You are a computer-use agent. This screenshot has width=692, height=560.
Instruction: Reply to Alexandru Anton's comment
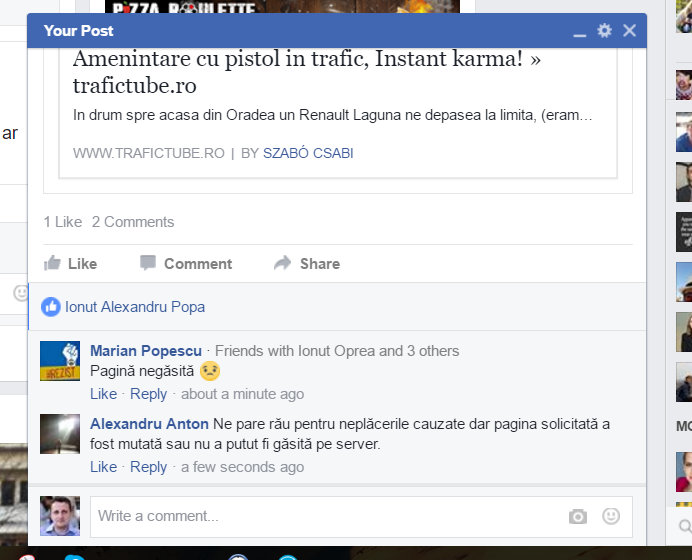point(148,466)
